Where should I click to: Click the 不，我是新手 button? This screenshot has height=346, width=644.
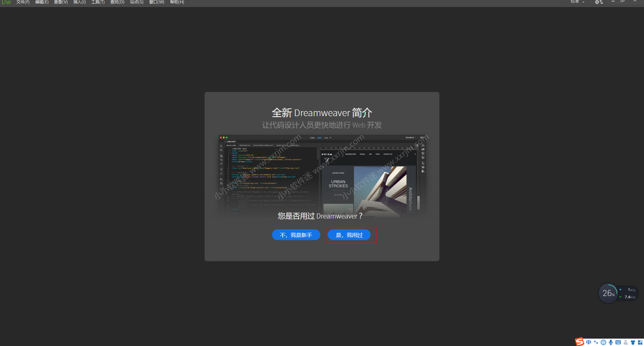[296, 235]
